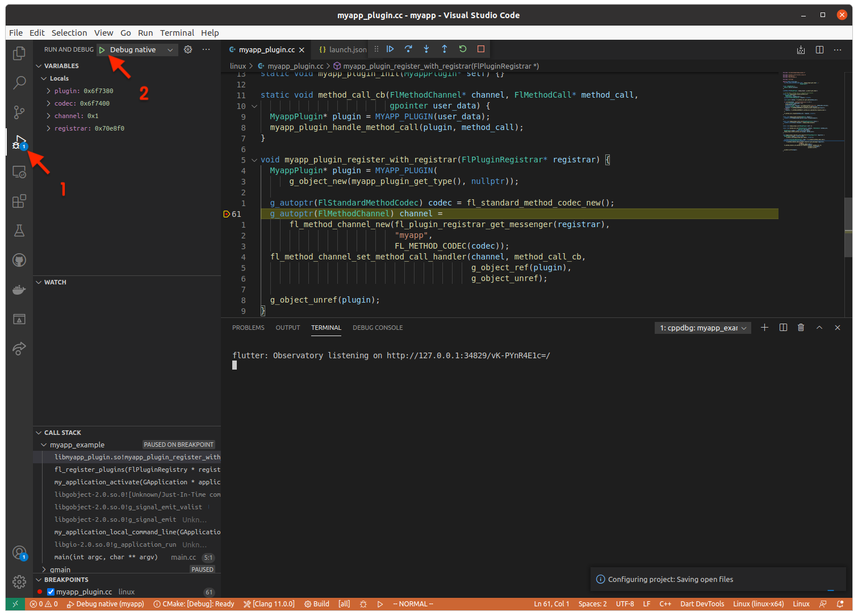Click the CMake Build status bar button

pyautogui.click(x=317, y=604)
